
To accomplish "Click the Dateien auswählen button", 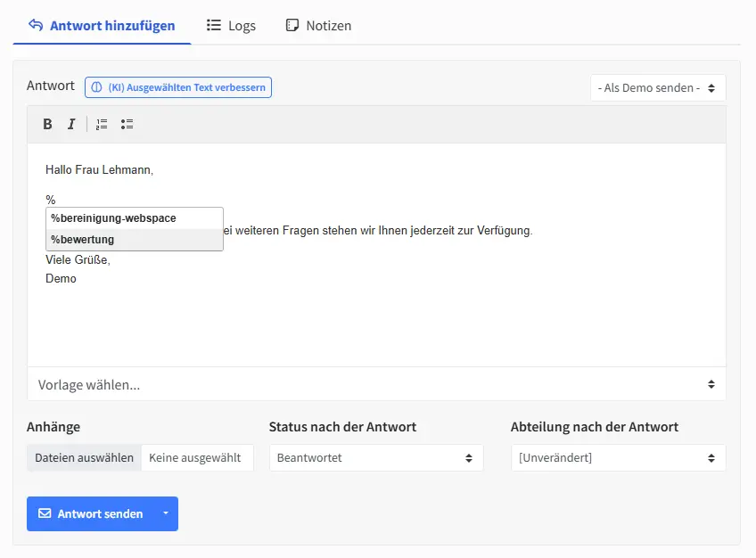I will click(x=84, y=458).
